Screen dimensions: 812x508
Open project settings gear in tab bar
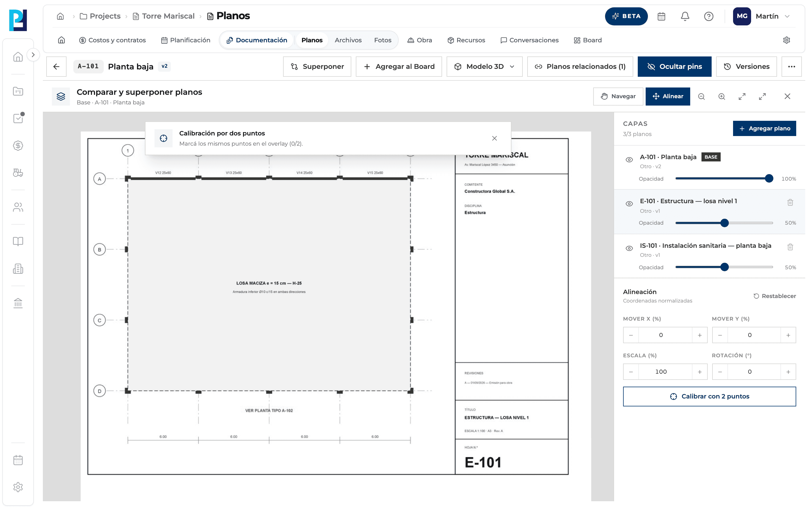pyautogui.click(x=786, y=40)
